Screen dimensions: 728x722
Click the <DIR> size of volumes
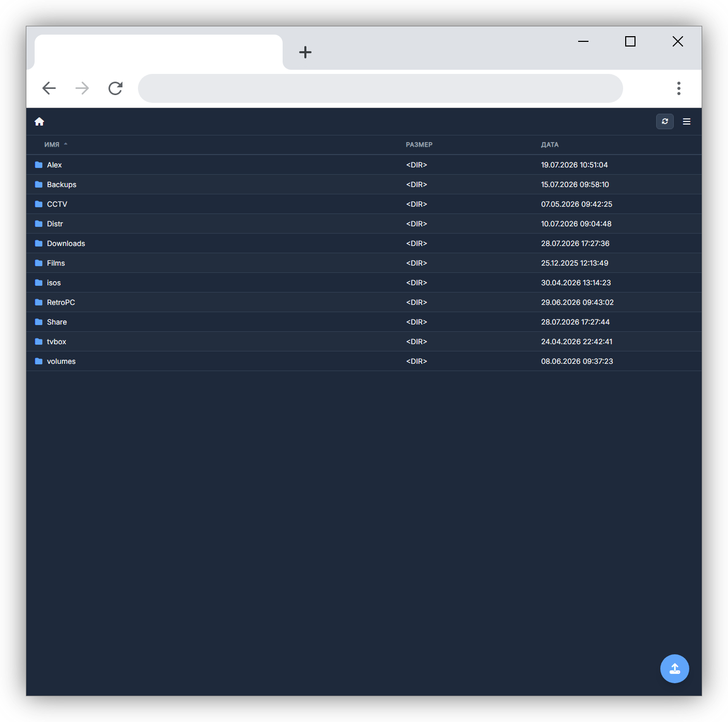tap(416, 361)
